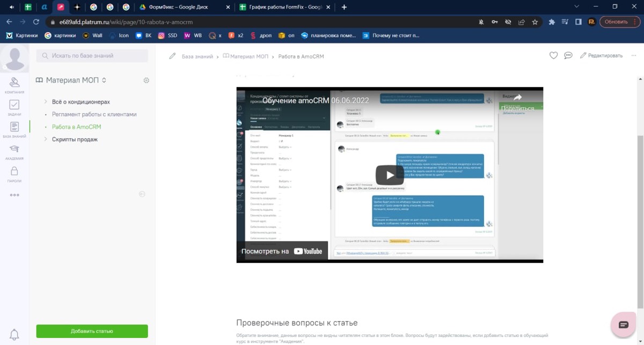This screenshot has width=644, height=345.
Task: Focus the Искать по базе знаний field
Action: (92, 56)
